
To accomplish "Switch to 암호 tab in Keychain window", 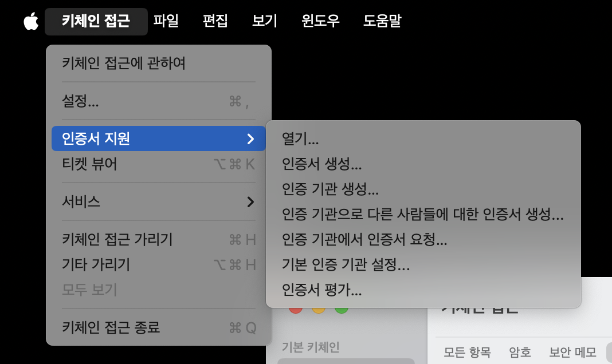I will [520, 353].
